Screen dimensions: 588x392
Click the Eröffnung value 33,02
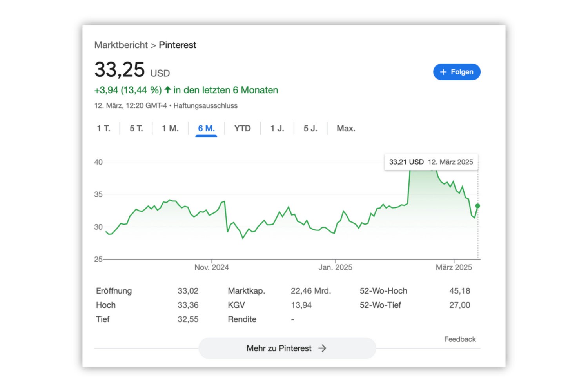pyautogui.click(x=188, y=291)
